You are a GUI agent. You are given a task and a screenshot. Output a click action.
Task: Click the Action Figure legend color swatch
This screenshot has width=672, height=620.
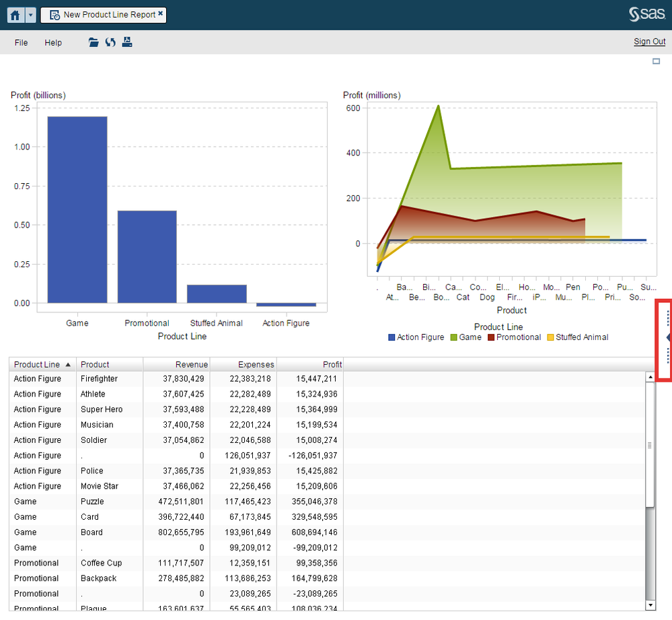pos(392,337)
